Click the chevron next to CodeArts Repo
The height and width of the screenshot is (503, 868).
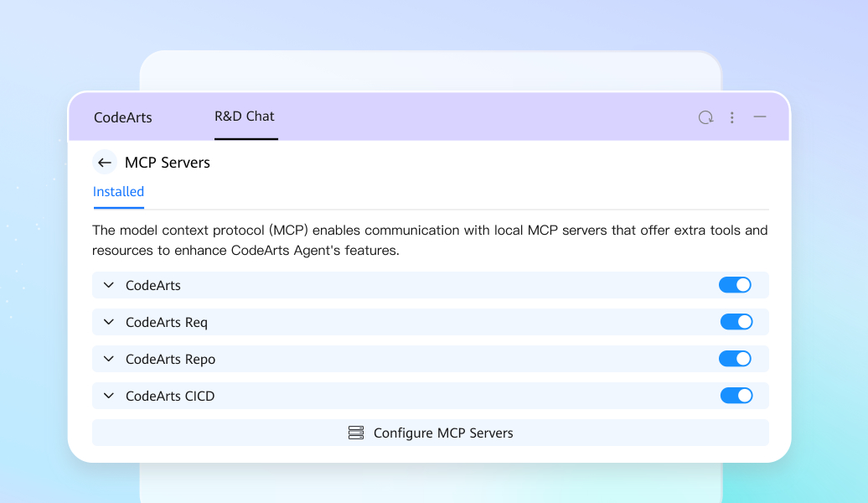108,359
